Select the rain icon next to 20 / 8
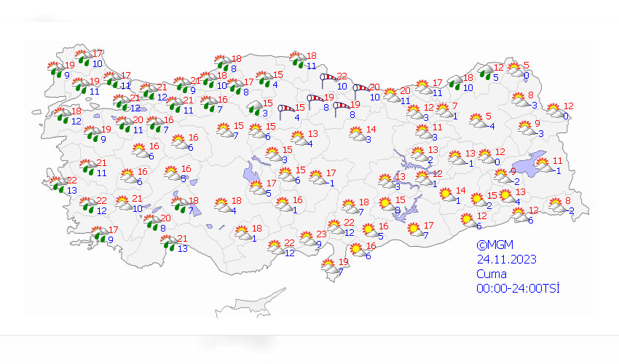The height and width of the screenshot is (364, 619). point(152,222)
